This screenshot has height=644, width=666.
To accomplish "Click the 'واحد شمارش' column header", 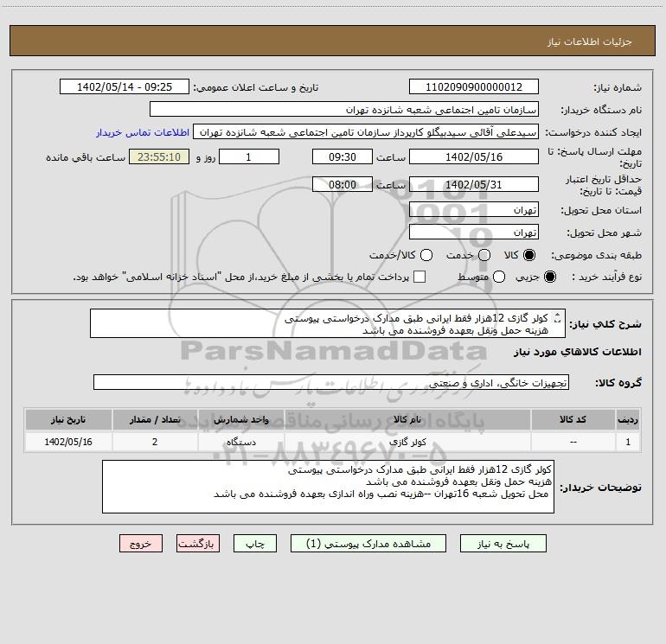I will [240, 419].
